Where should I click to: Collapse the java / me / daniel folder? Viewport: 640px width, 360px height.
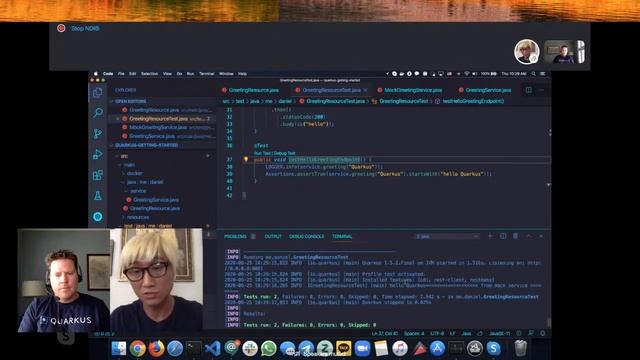pyautogui.click(x=144, y=182)
